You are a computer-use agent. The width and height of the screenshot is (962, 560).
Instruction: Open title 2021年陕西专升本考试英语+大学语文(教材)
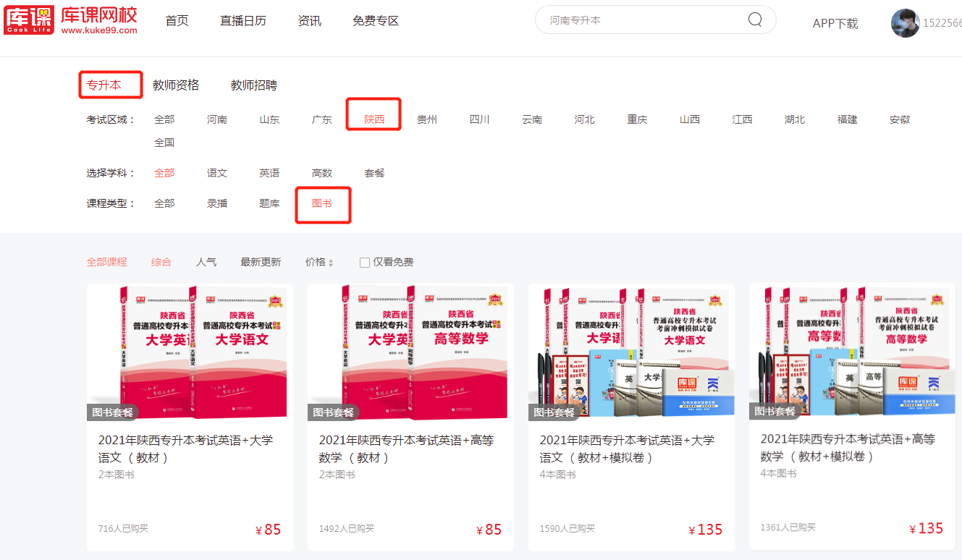click(186, 449)
